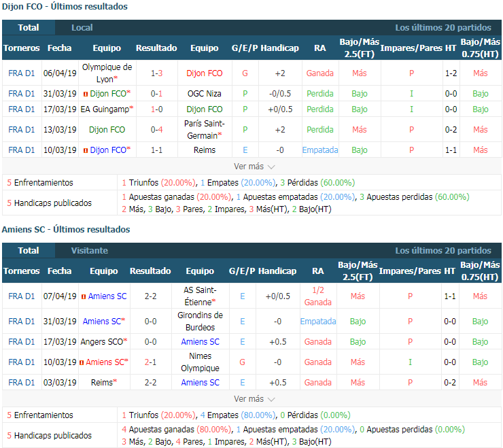Click the 2-1 result against Nimes Olympique

click(150, 362)
